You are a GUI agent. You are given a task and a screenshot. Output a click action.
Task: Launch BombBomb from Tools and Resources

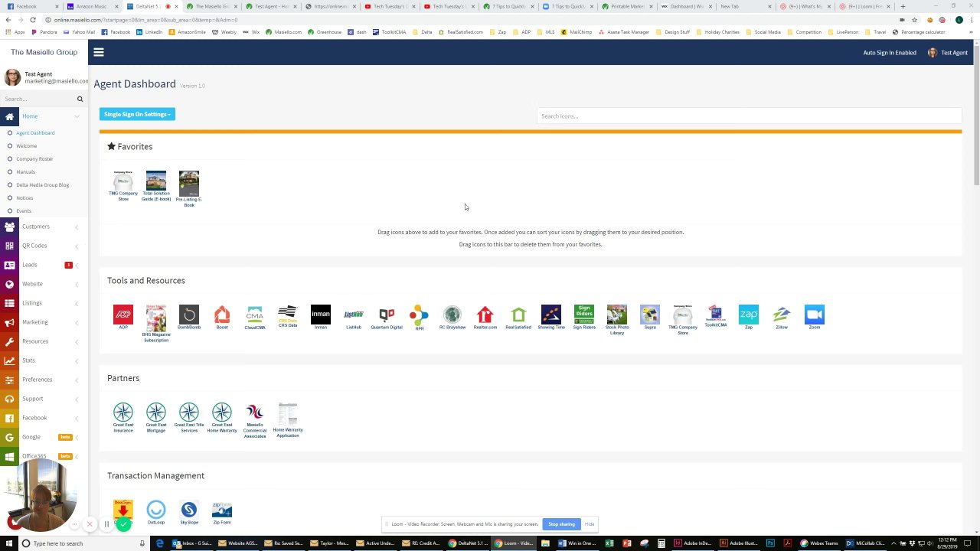189,316
